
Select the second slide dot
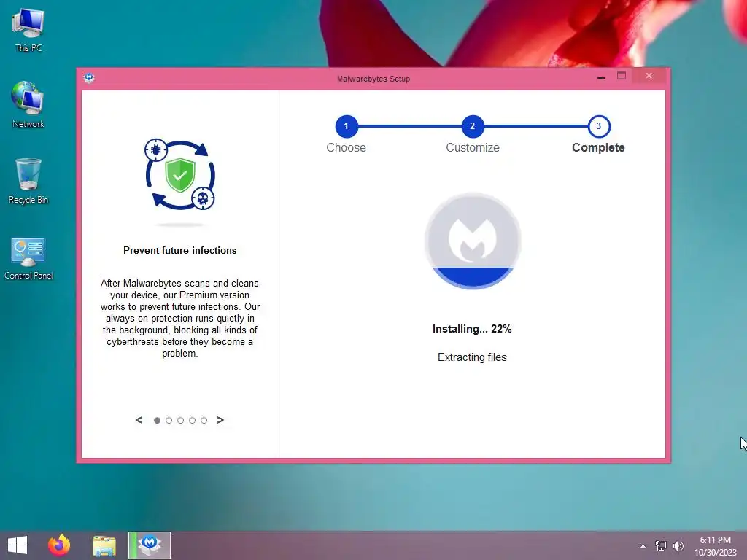pyautogui.click(x=169, y=421)
